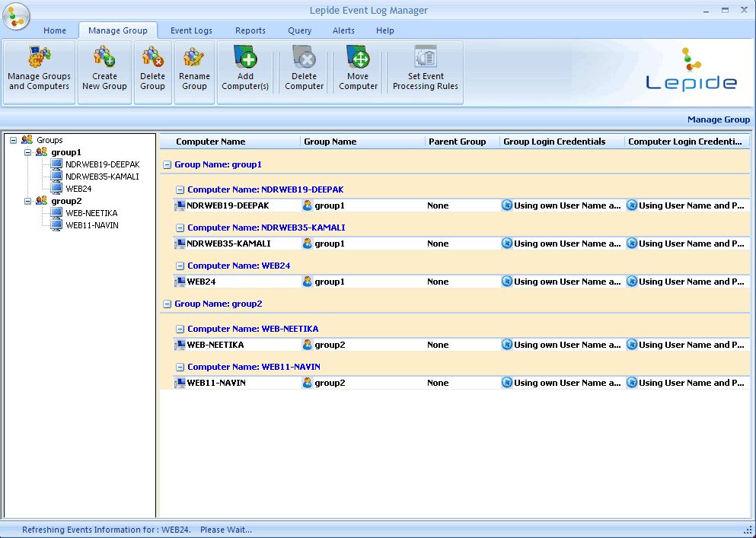This screenshot has width=756, height=538.
Task: Click computer icon in NDRWEB19-DEEPAK grid row
Action: pos(180,205)
